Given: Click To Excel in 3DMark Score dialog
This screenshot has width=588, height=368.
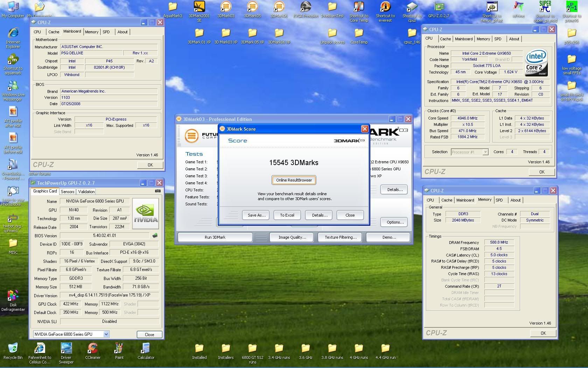Looking at the screenshot, I should (x=287, y=215).
